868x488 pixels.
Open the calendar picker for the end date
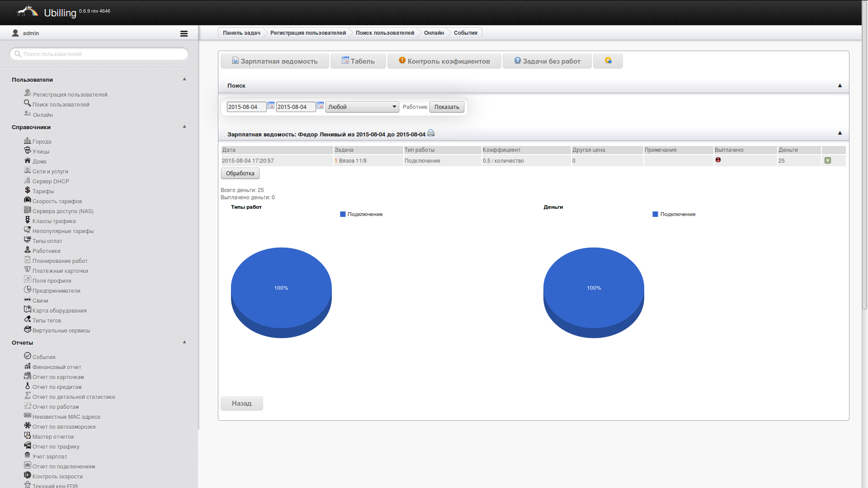coord(320,106)
